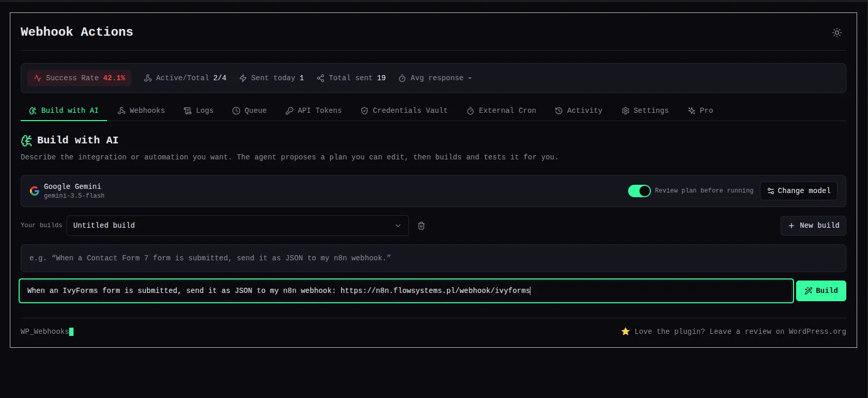The height and width of the screenshot is (398, 868).
Task: Click the Sent today lightning icon
Action: click(x=243, y=78)
